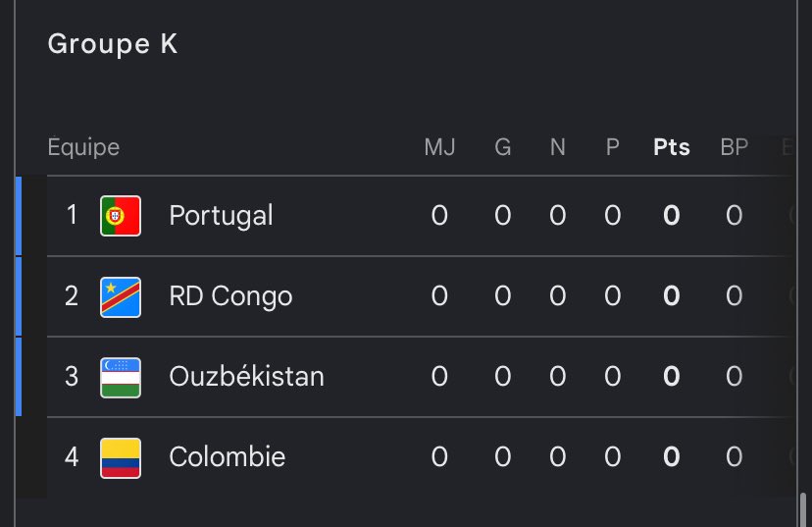Click the Pts column header
The width and height of the screenshot is (812, 527).
672,147
